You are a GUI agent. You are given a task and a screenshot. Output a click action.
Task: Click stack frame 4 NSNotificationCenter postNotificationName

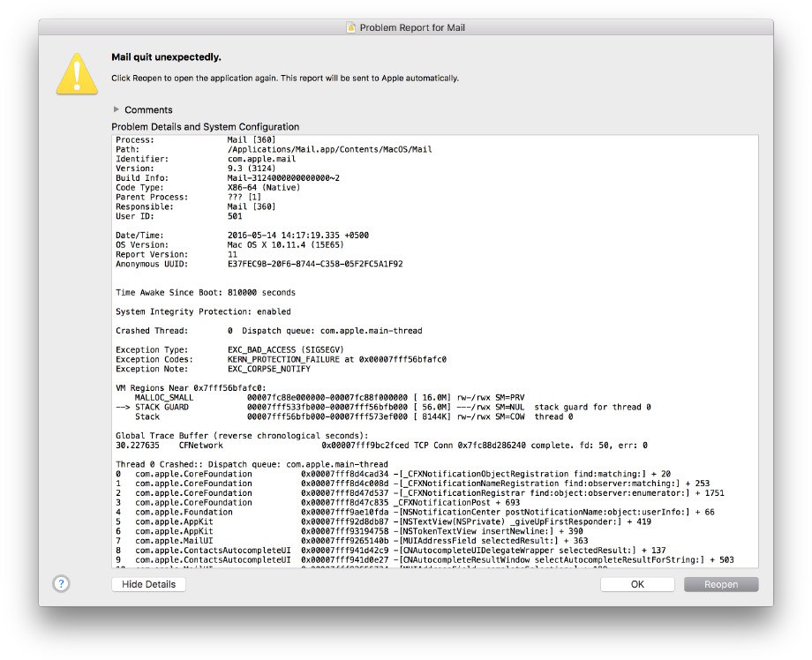[415, 512]
